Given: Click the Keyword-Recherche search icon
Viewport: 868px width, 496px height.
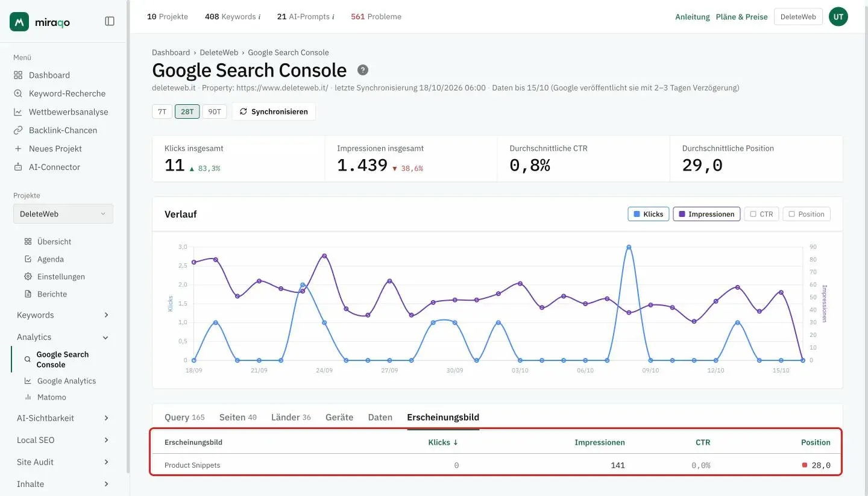Looking at the screenshot, I should [x=17, y=93].
